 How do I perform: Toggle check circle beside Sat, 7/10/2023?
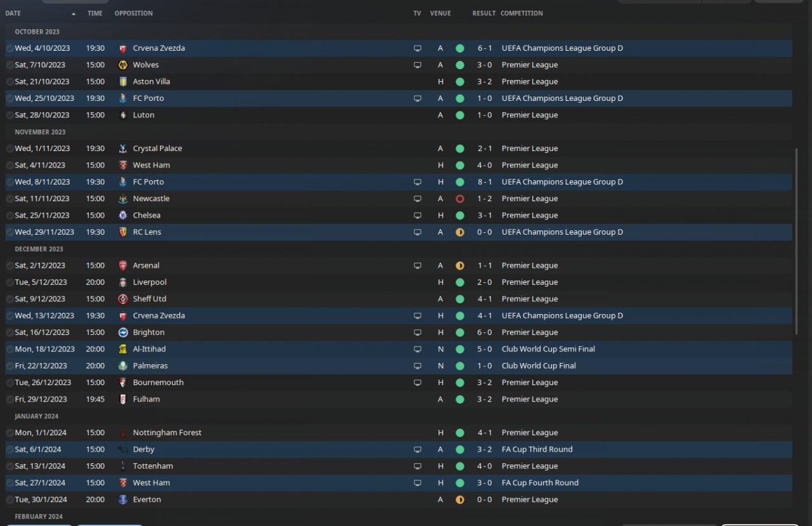tap(10, 65)
